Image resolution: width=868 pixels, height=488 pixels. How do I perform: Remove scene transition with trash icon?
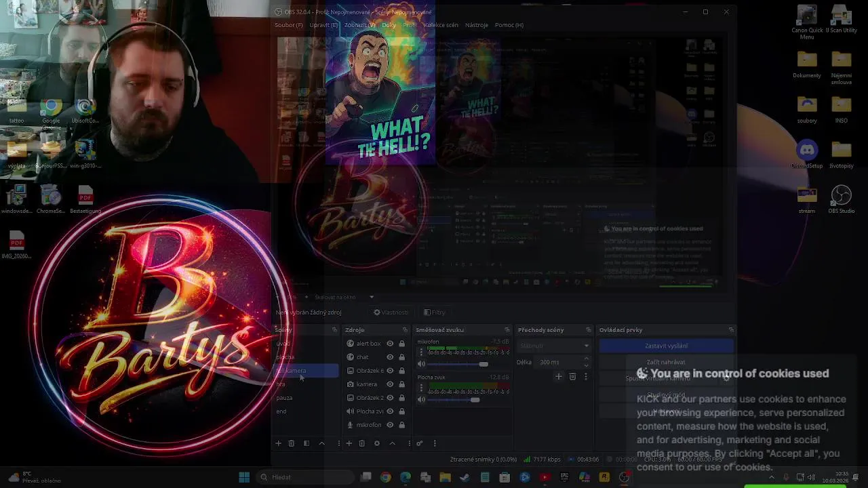coord(572,377)
